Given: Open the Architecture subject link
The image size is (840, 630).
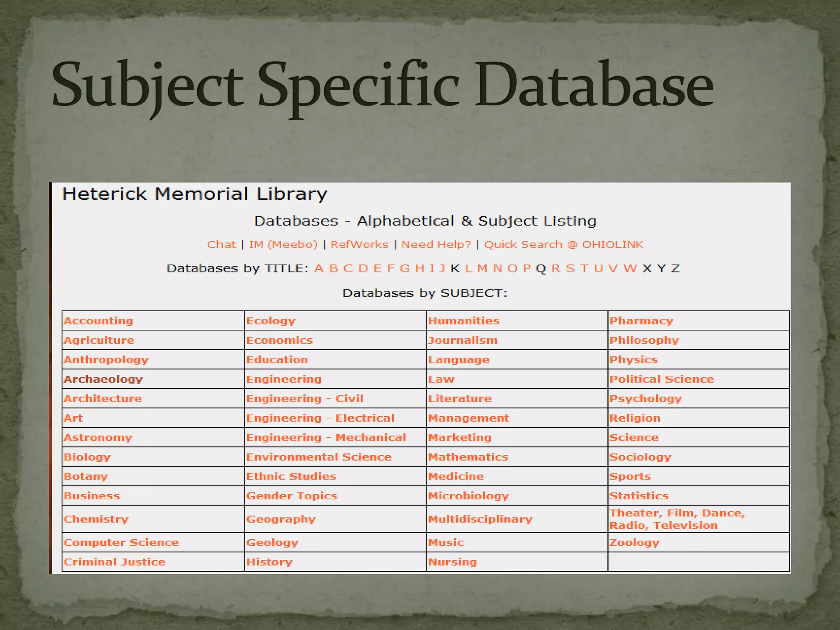Looking at the screenshot, I should 103,399.
